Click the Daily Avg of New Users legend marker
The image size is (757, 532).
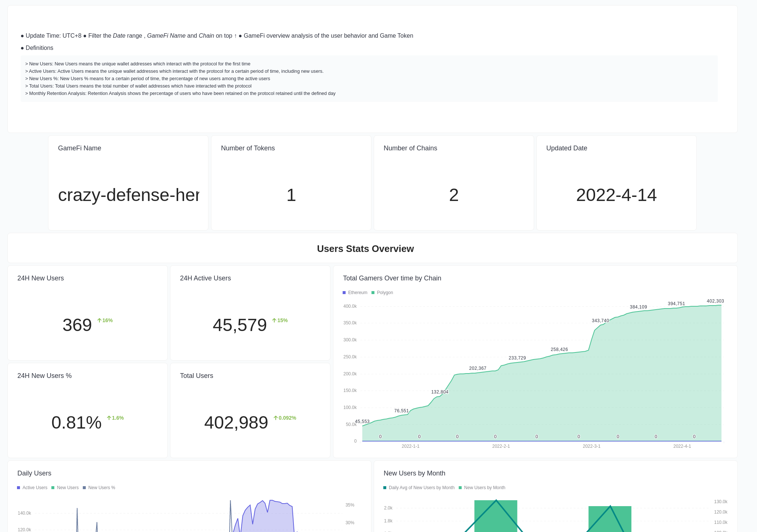click(x=384, y=488)
